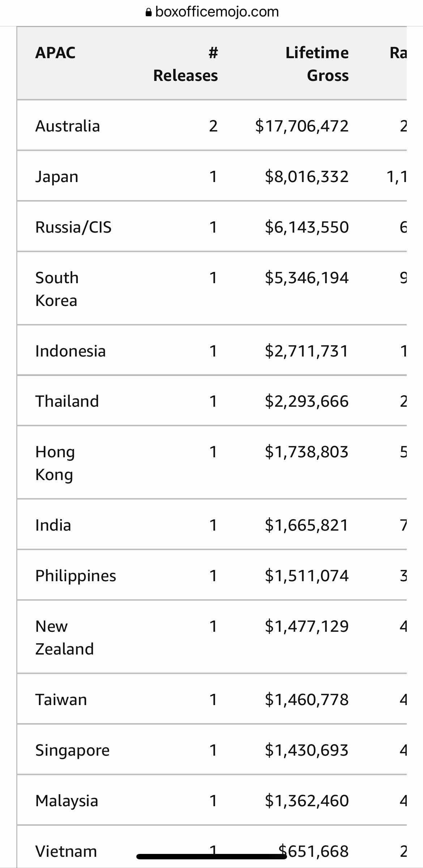Tap the boxofficemojo.com address bar
The width and height of the screenshot is (423, 868).
tap(217, 12)
